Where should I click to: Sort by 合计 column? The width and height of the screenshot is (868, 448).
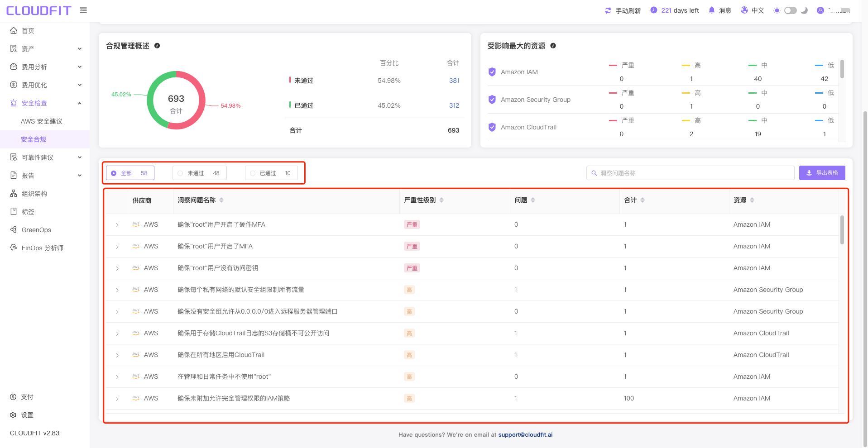pyautogui.click(x=643, y=200)
